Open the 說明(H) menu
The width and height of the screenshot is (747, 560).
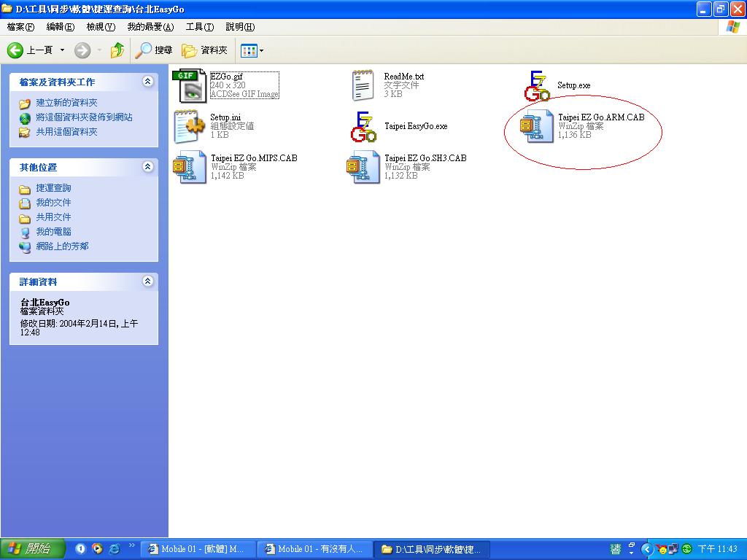point(240,27)
